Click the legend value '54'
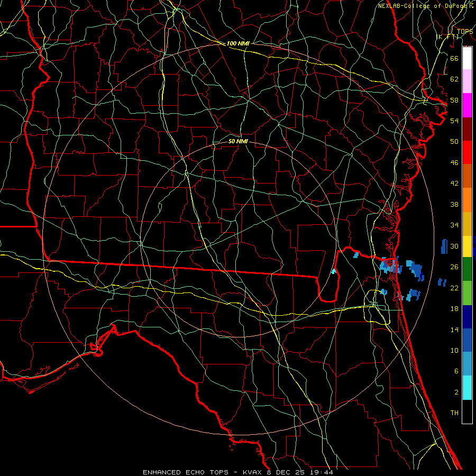The width and height of the screenshot is (476, 476). (454, 121)
